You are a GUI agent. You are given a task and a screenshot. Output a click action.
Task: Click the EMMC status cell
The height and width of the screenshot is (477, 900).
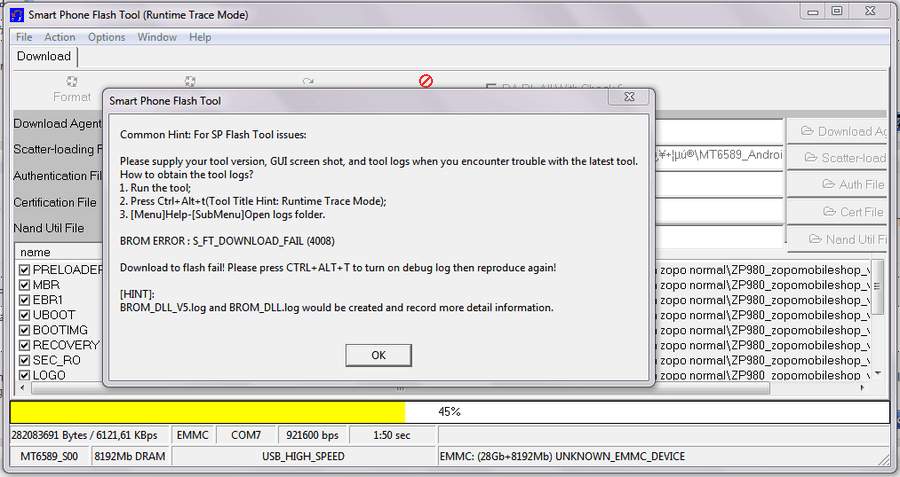[193, 435]
